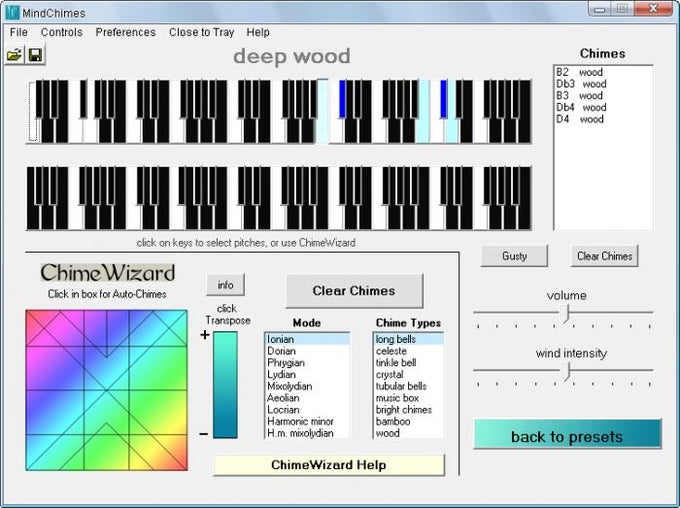Select celeste chime type
Image resolution: width=680 pixels, height=508 pixels.
pos(408,351)
